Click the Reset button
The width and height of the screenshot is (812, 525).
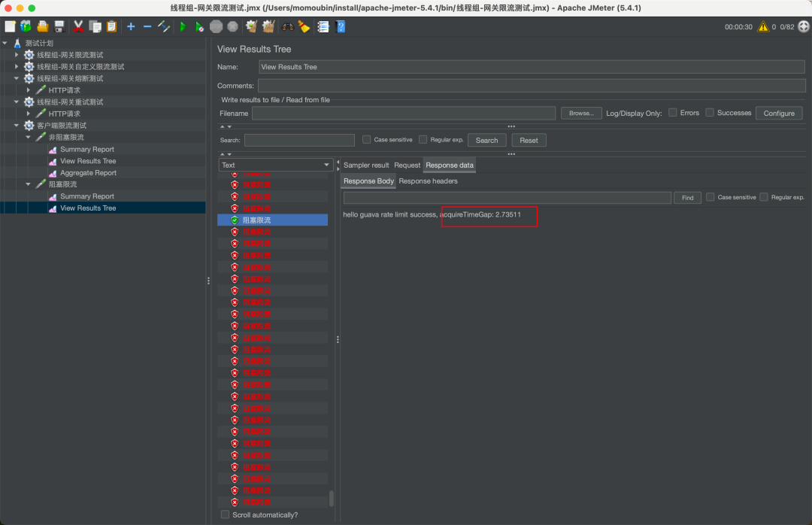coord(529,140)
